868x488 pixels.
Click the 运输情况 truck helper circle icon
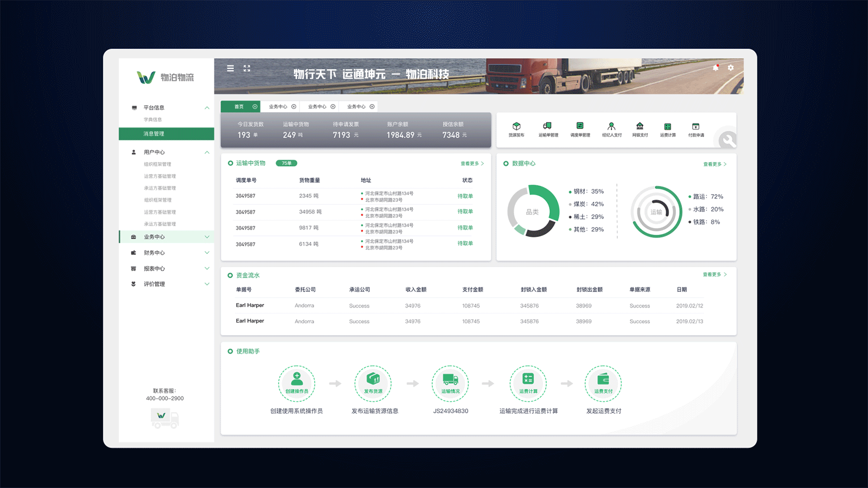tap(450, 383)
